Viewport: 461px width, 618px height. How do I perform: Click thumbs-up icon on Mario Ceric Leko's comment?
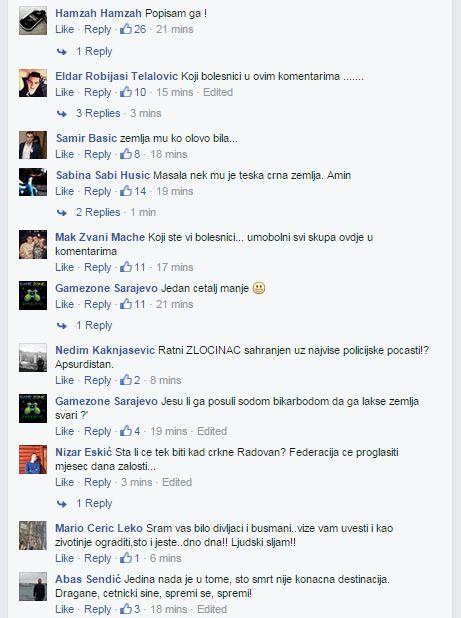coord(126,558)
